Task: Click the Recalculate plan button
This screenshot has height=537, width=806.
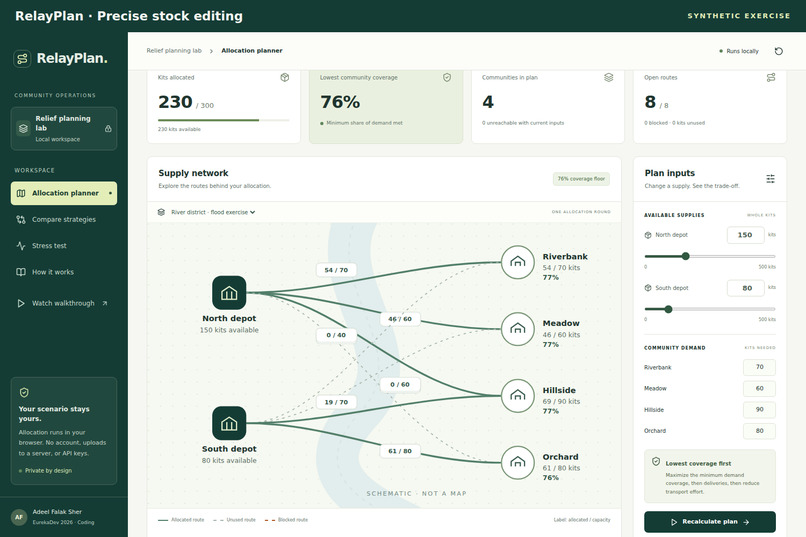Action: point(710,522)
